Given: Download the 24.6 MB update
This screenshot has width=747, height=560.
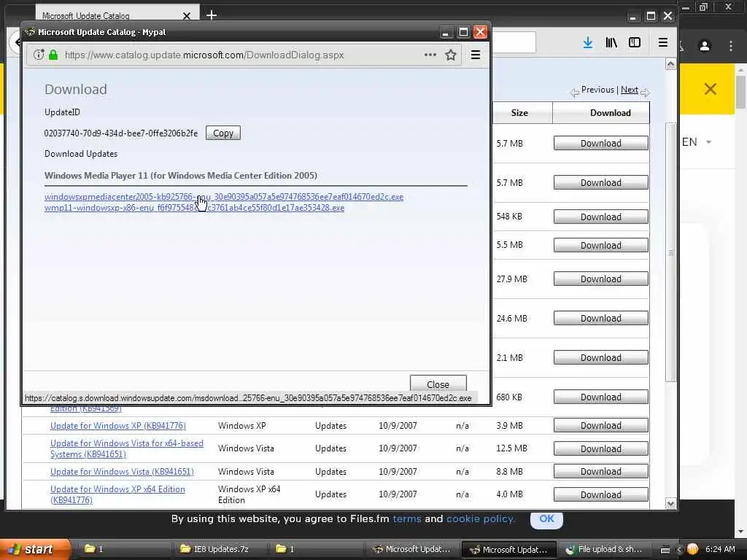Looking at the screenshot, I should coord(601,318).
